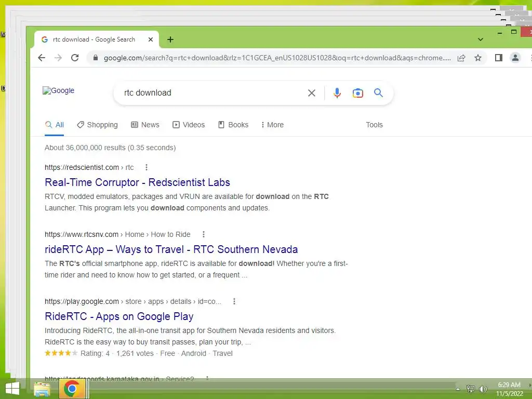Open rideRTC App – Ways to Travel result
Screen dimensions: 532x399
171,249
